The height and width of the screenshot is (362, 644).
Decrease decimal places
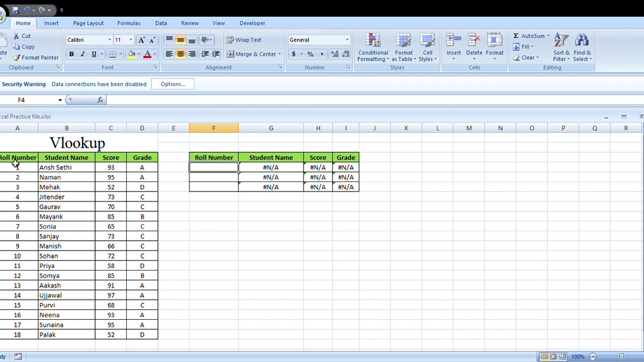[346, 54]
